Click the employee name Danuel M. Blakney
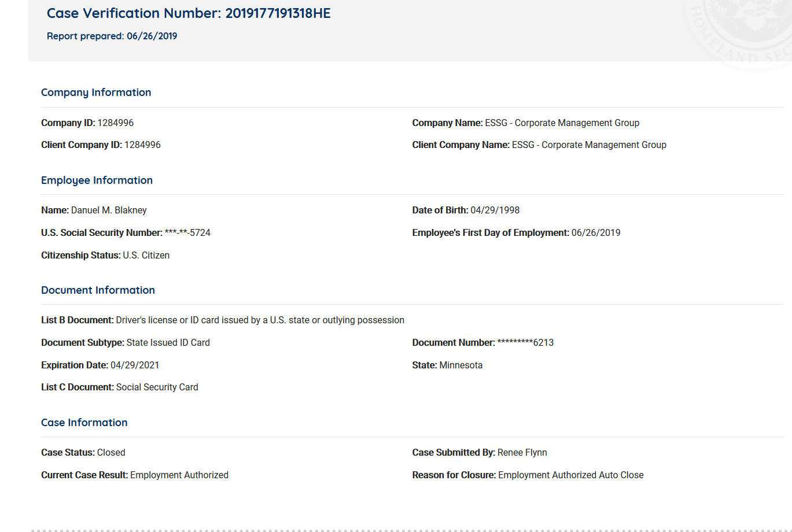Screen dimensions: 792x532 coord(109,210)
